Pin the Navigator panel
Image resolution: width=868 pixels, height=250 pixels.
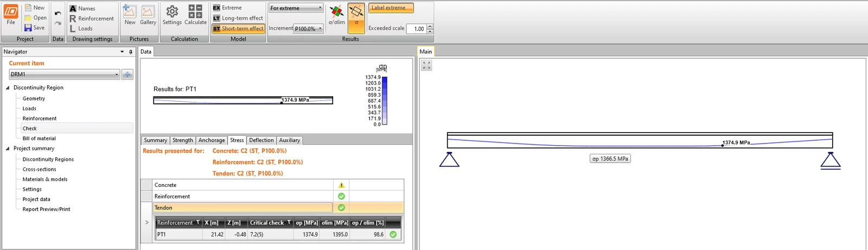click(x=131, y=52)
